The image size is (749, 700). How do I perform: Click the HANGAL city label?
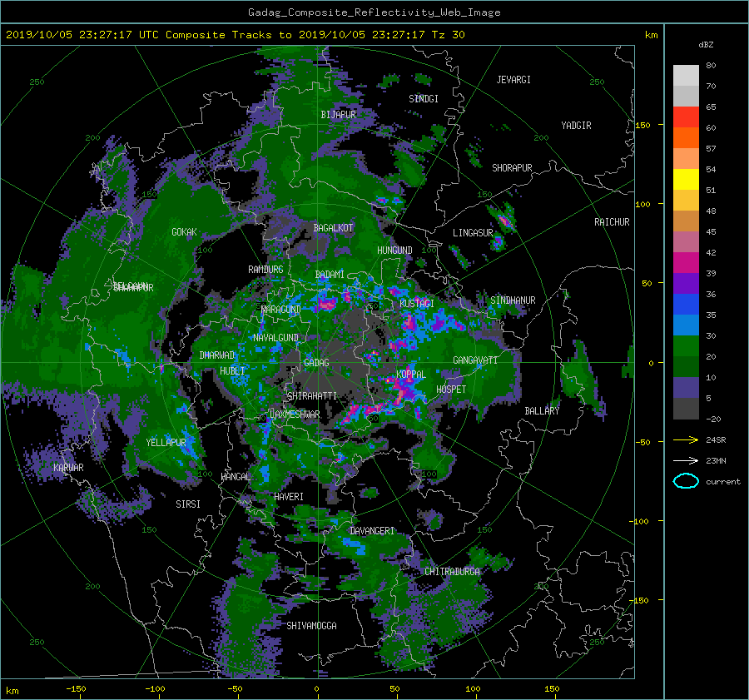point(236,477)
